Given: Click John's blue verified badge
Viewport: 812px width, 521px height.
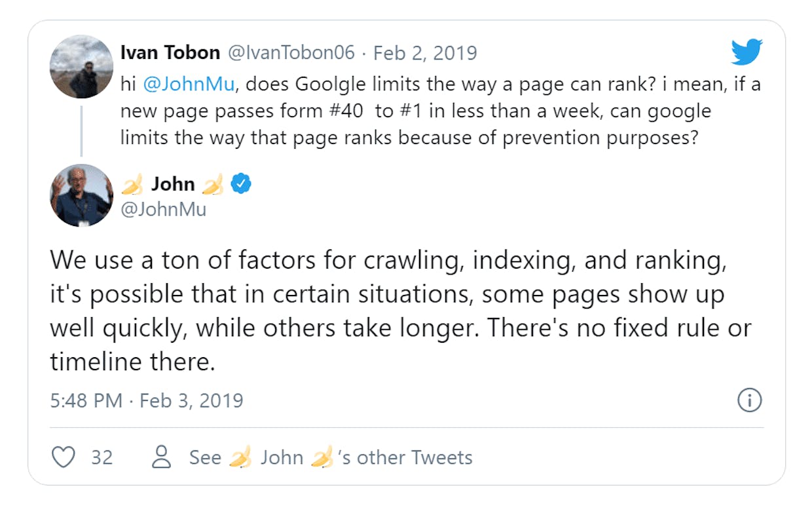Looking at the screenshot, I should (242, 184).
